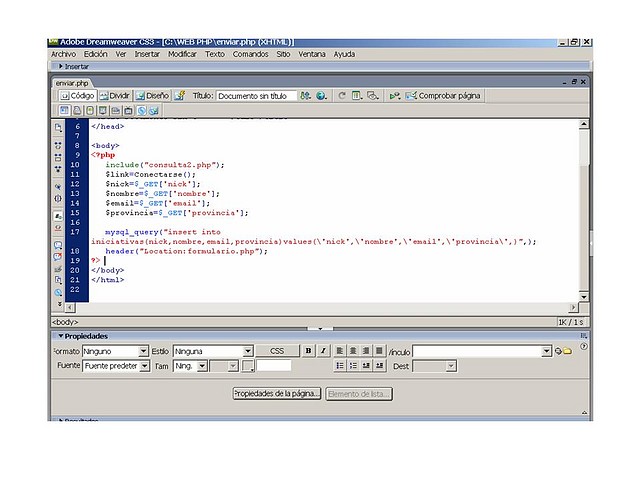Click point to file icon
Viewport: 640px width, 480px height.
click(558, 351)
